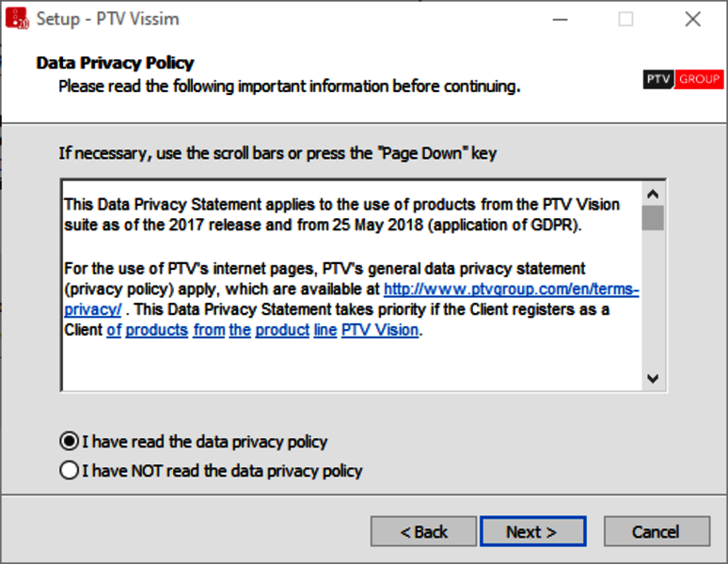Close the Setup window with X
The width and height of the screenshot is (728, 564).
692,19
